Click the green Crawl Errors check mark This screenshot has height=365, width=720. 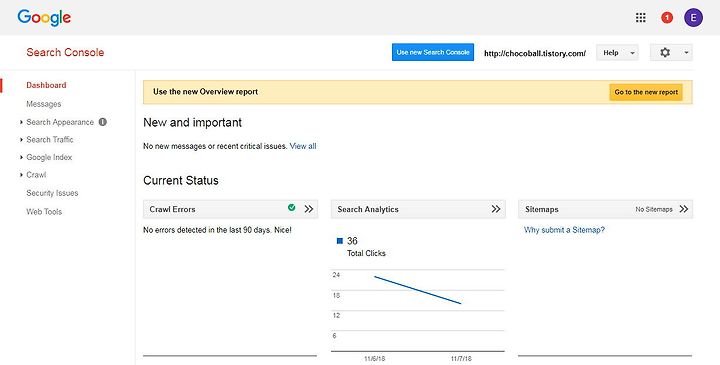point(292,208)
